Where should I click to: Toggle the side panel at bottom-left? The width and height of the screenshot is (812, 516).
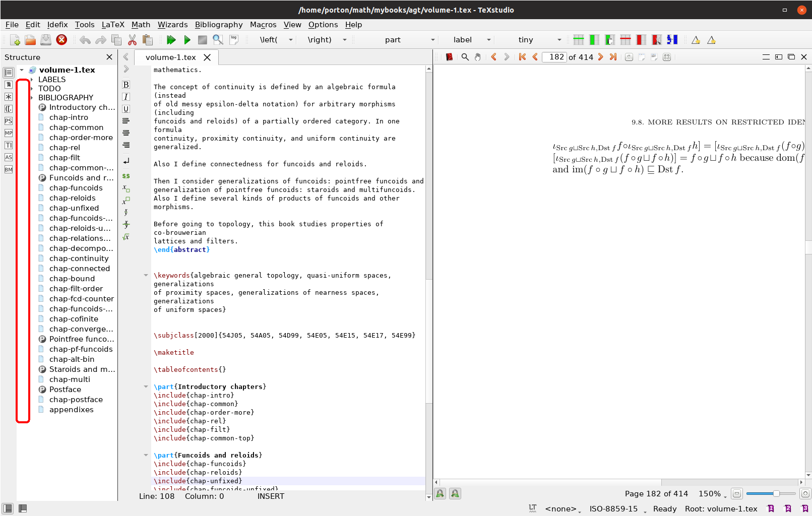[8, 508]
